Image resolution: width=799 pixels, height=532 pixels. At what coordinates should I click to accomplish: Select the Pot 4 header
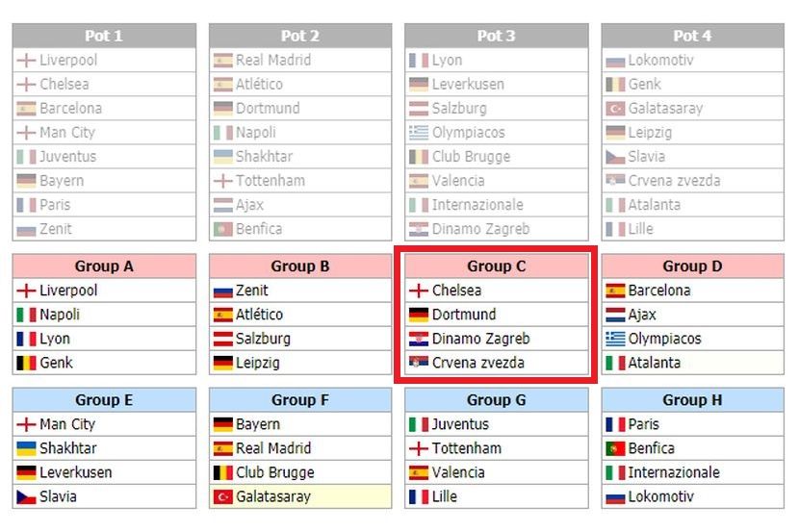coord(692,36)
